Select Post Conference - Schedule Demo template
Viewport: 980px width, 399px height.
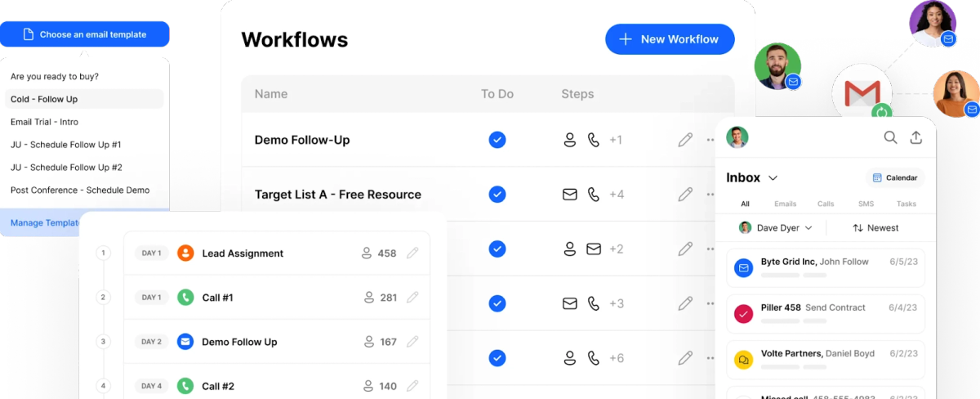(x=80, y=191)
